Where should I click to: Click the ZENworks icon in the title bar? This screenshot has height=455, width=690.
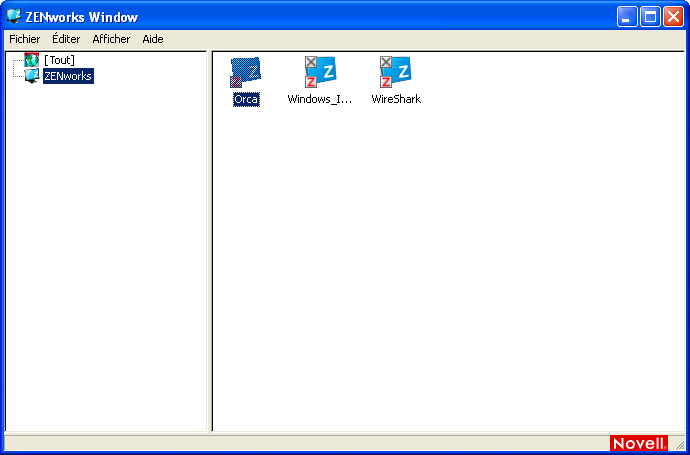(14, 16)
